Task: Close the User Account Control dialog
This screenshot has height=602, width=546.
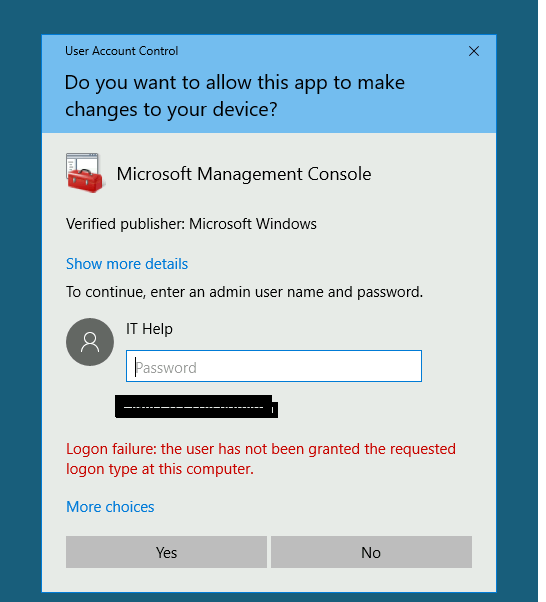Action: [473, 51]
